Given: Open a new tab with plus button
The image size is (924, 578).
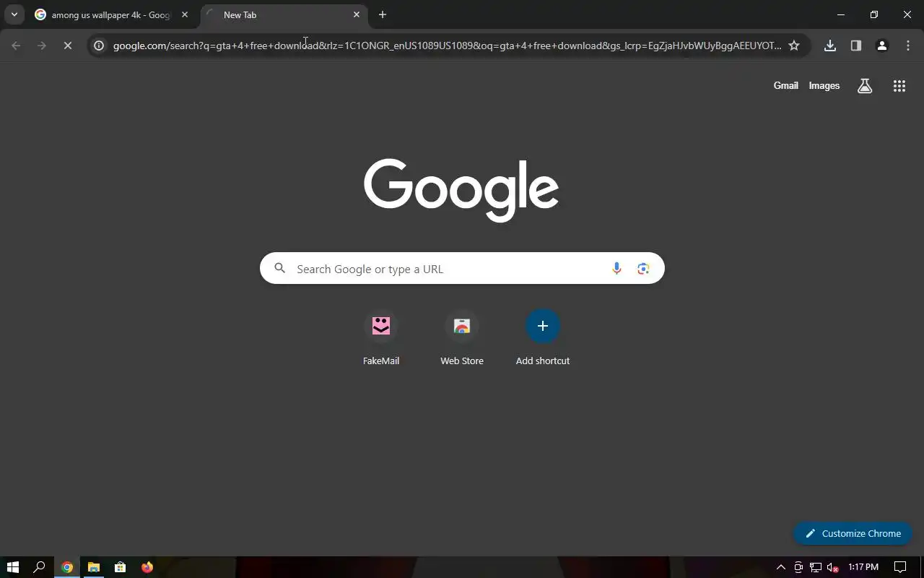Looking at the screenshot, I should coord(383,14).
